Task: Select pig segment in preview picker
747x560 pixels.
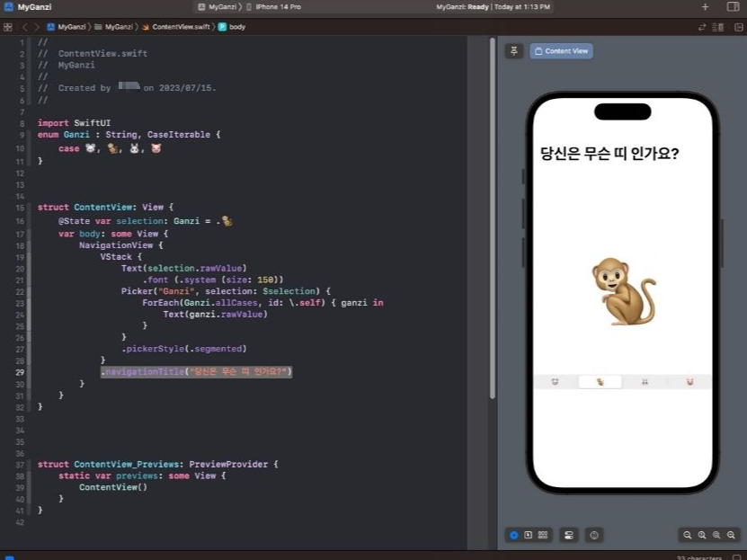Action: pyautogui.click(x=689, y=382)
